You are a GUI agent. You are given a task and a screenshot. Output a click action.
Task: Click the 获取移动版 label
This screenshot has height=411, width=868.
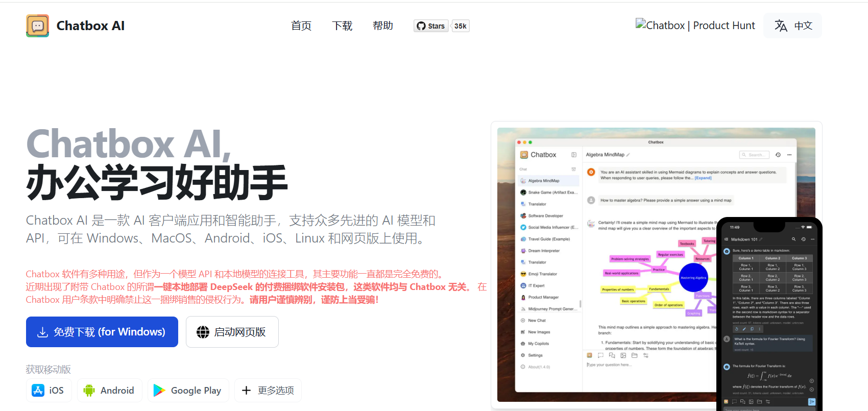click(x=49, y=369)
